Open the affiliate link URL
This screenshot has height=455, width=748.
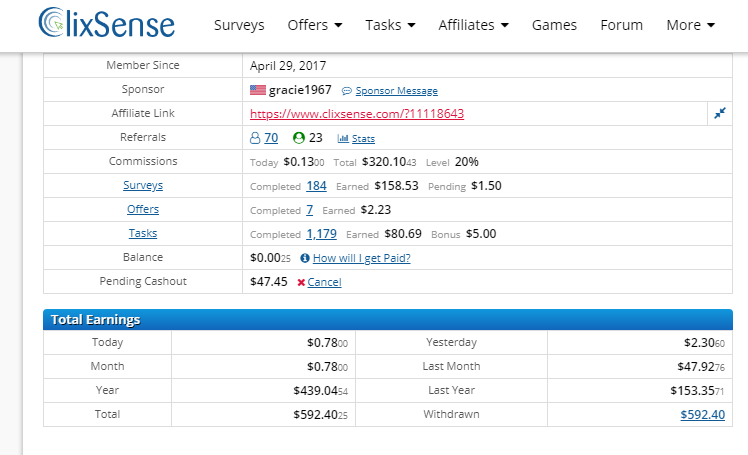click(357, 114)
